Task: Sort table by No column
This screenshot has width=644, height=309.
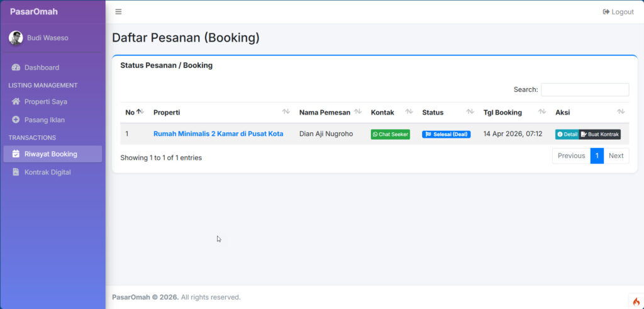Action: click(x=135, y=112)
